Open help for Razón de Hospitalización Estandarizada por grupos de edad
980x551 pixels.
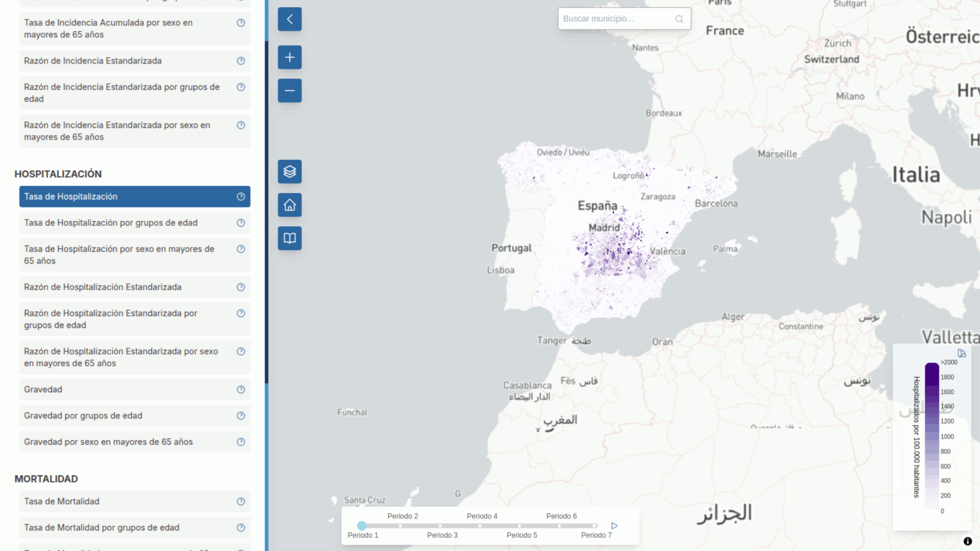(x=241, y=313)
